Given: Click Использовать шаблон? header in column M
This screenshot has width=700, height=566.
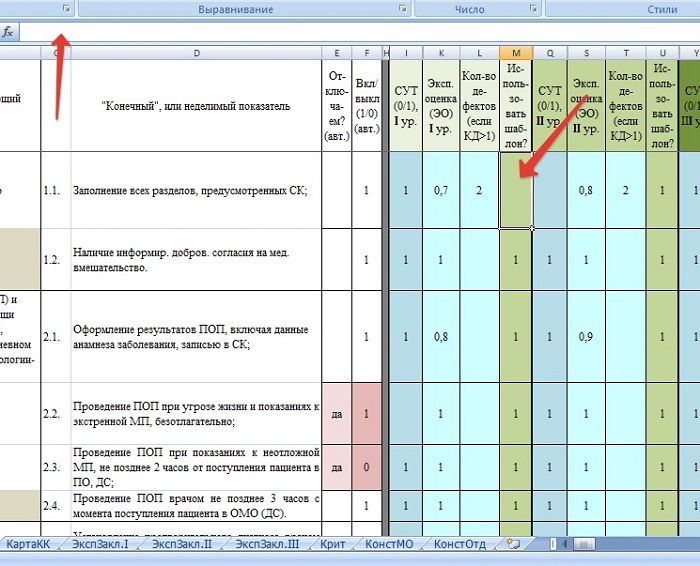Looking at the screenshot, I should point(516,106).
